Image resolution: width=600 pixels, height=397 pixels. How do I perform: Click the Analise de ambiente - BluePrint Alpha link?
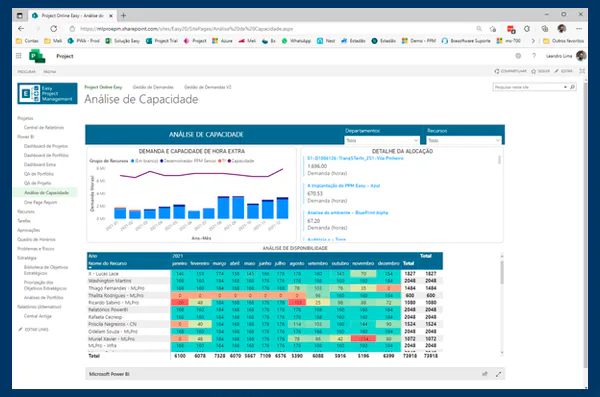point(348,212)
